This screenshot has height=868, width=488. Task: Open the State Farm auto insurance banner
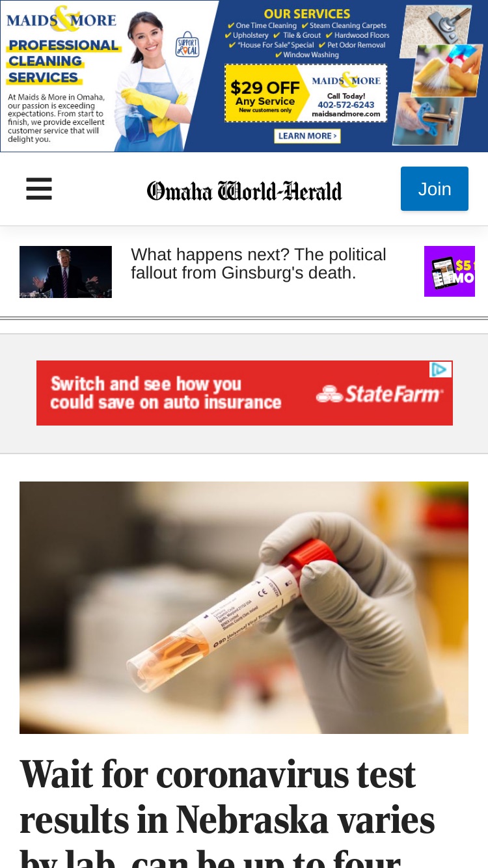pyautogui.click(x=245, y=393)
